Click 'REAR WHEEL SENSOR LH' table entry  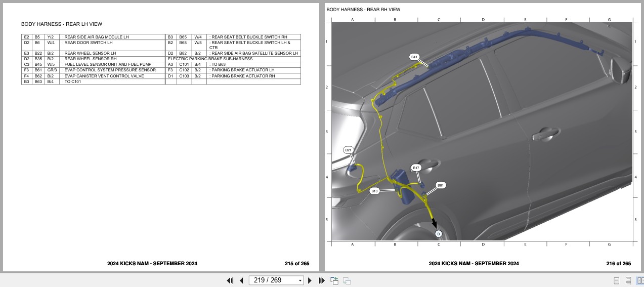90,53
